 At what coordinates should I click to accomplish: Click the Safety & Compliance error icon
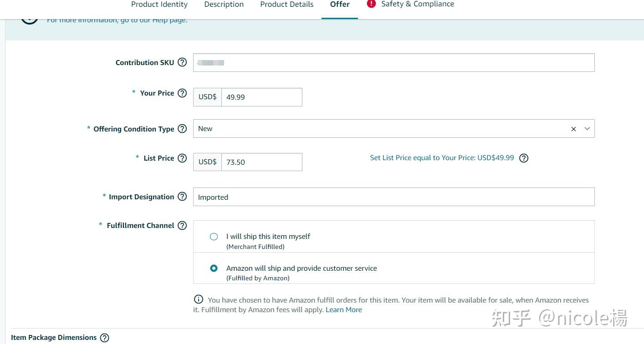[x=371, y=4]
